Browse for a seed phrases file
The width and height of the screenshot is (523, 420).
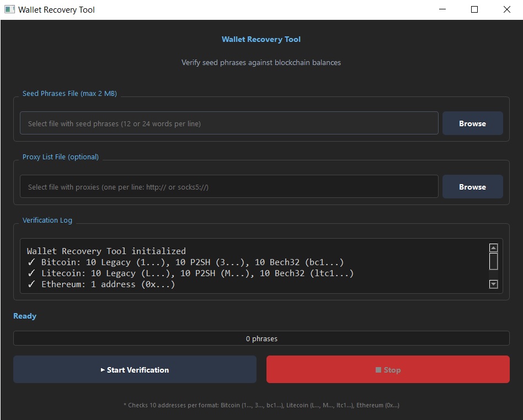pyautogui.click(x=472, y=123)
